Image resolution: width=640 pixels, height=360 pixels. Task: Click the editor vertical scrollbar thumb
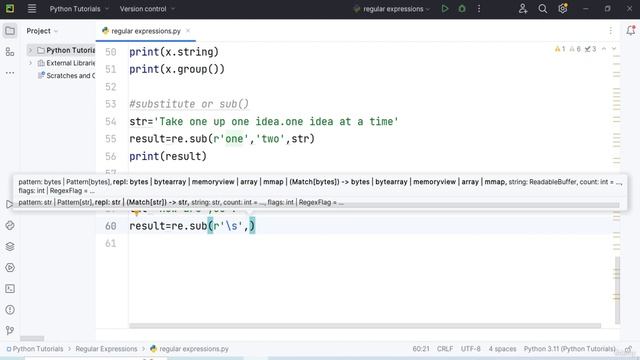pos(617,290)
